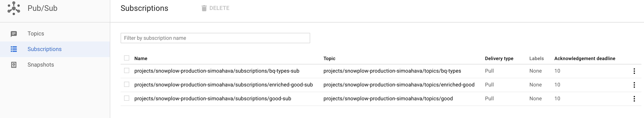The image size is (644, 118).
Task: Click the Name column header
Action: [141, 59]
